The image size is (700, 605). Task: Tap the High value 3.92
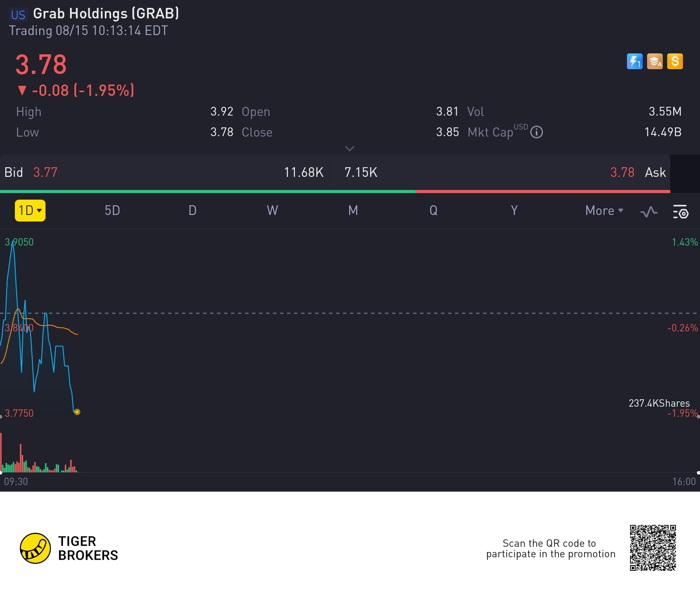pyautogui.click(x=222, y=112)
